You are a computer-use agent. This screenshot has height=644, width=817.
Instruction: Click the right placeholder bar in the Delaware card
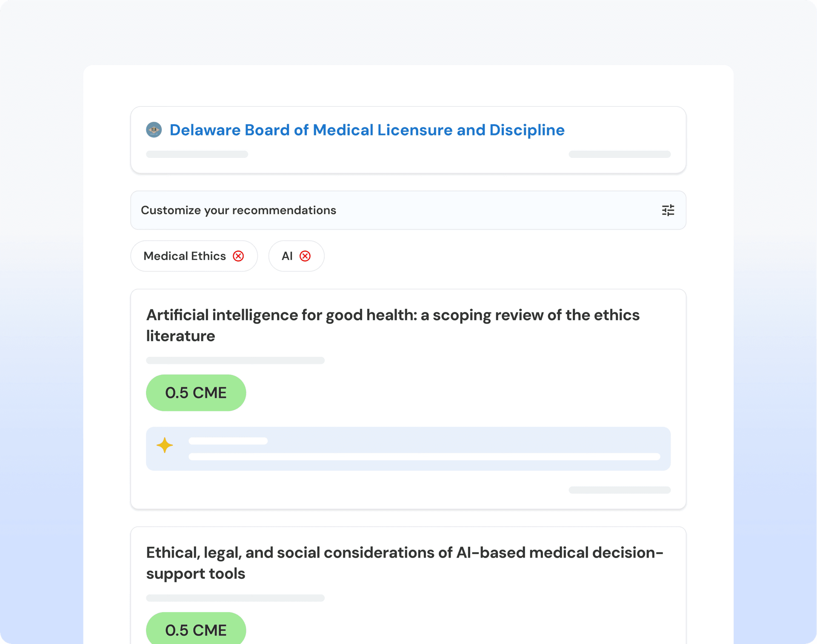point(619,154)
